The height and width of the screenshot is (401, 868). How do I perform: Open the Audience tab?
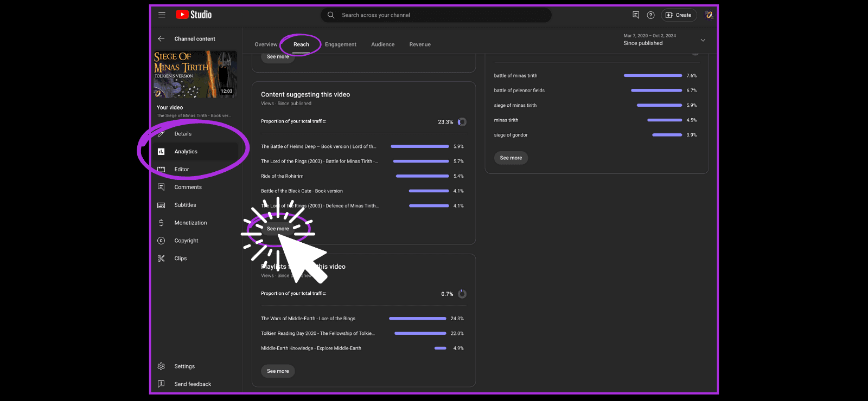point(383,44)
